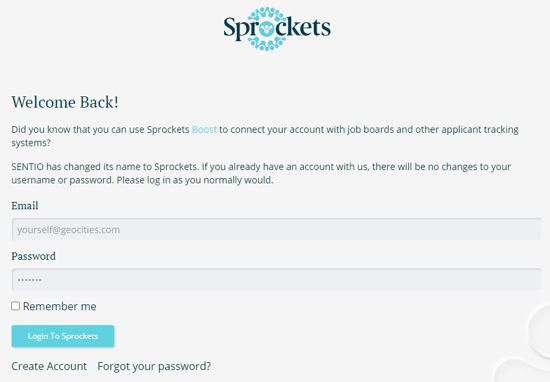
Task: Click the masked dots password placeholder
Action: pyautogui.click(x=29, y=280)
